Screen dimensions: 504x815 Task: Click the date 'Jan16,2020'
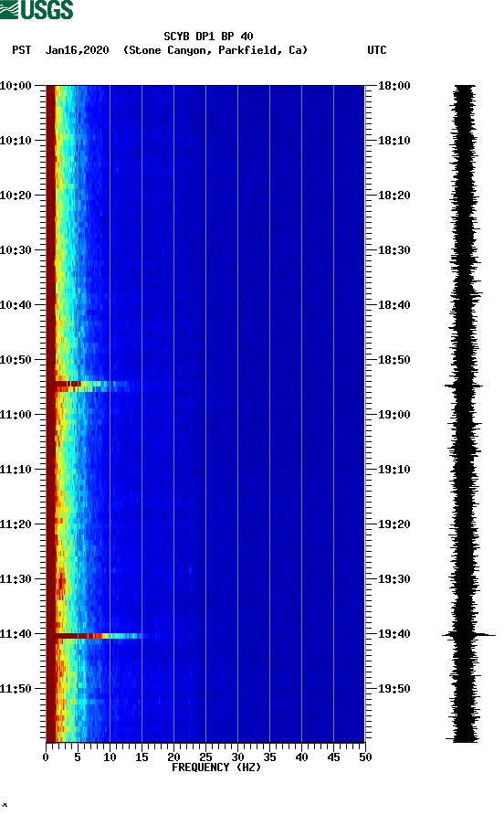click(x=77, y=50)
